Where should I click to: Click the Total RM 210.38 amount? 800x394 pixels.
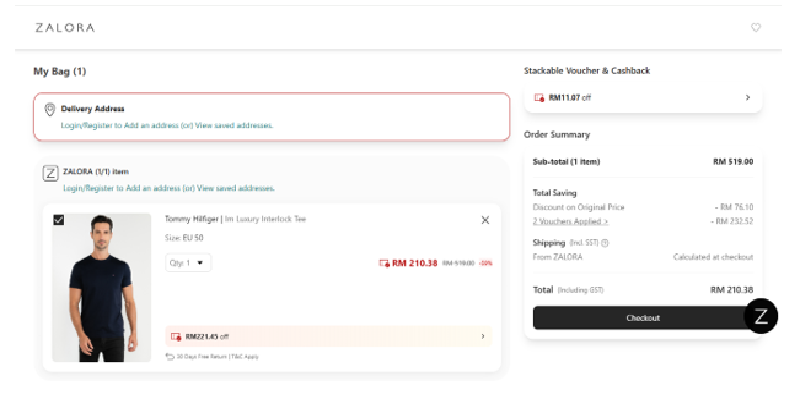pos(731,290)
